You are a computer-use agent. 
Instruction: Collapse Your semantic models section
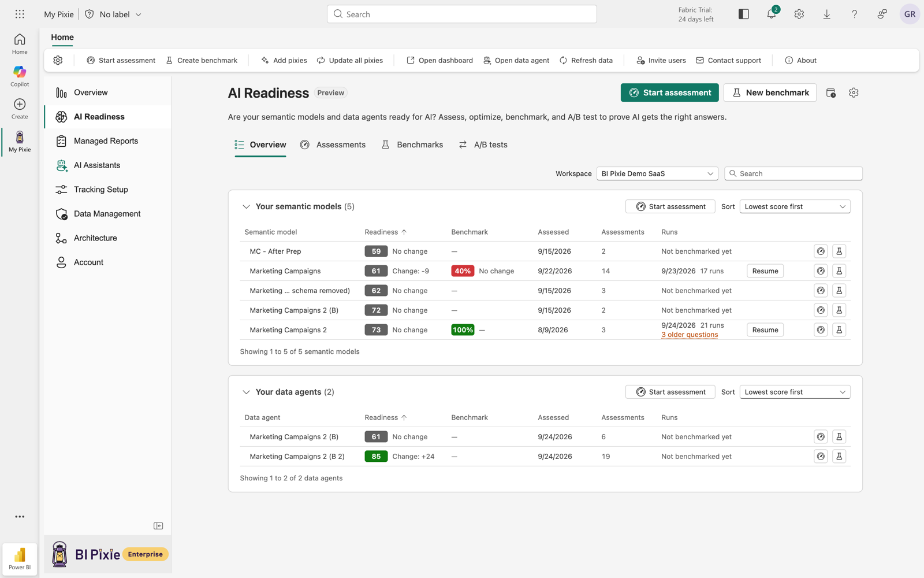click(x=246, y=206)
